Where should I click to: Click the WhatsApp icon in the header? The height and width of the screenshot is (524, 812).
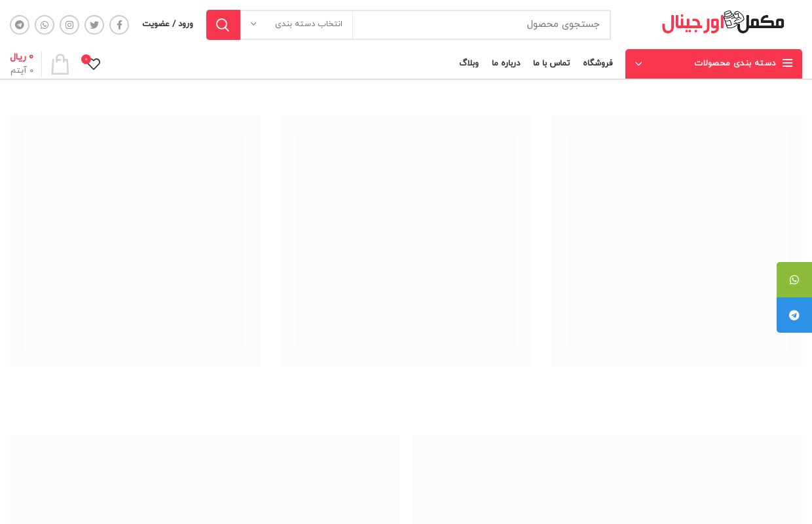click(45, 25)
